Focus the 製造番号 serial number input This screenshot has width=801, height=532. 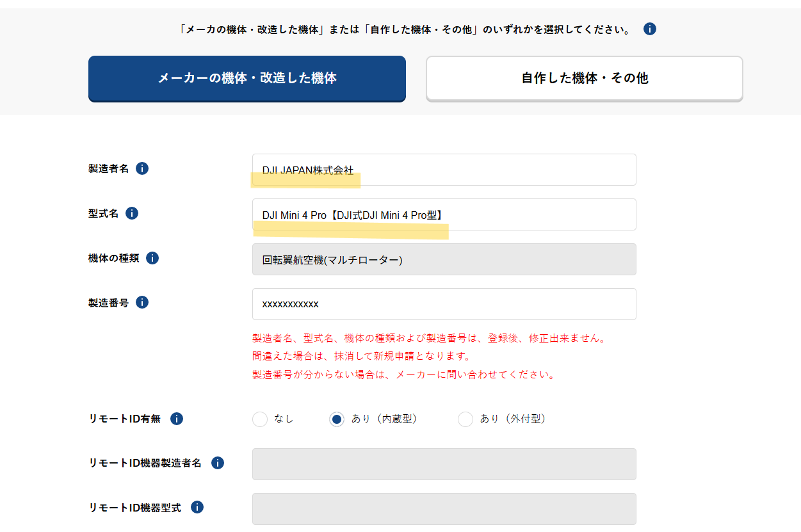[x=444, y=304]
